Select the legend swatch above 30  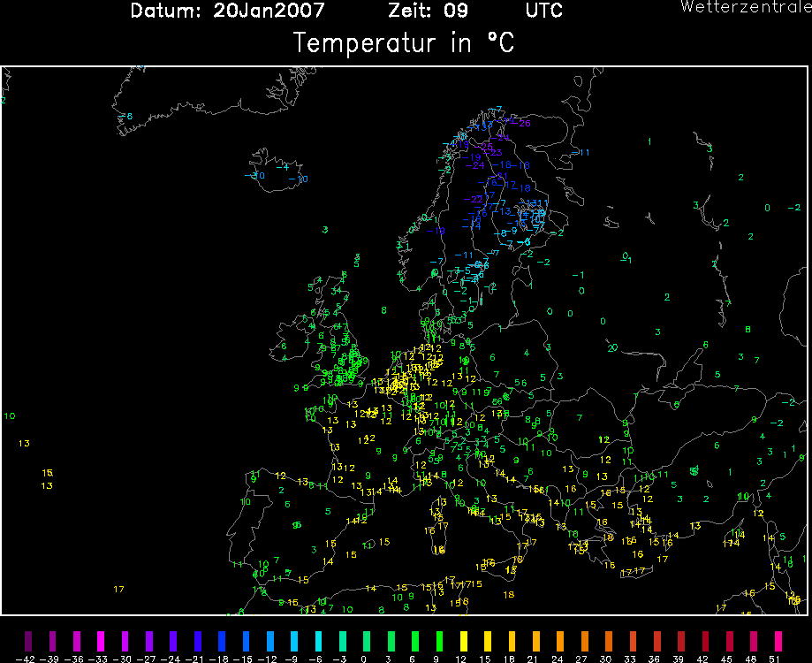pyautogui.click(x=609, y=641)
